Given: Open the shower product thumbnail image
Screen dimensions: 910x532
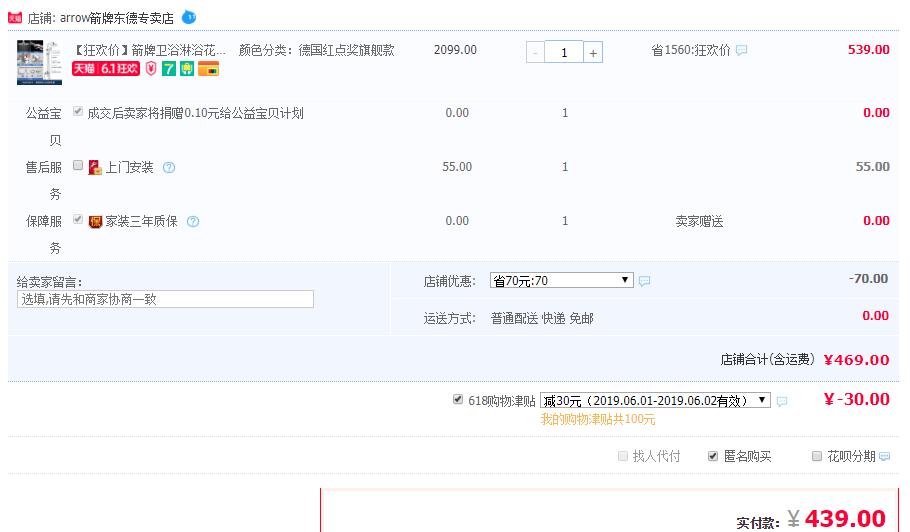Looking at the screenshot, I should (x=39, y=63).
